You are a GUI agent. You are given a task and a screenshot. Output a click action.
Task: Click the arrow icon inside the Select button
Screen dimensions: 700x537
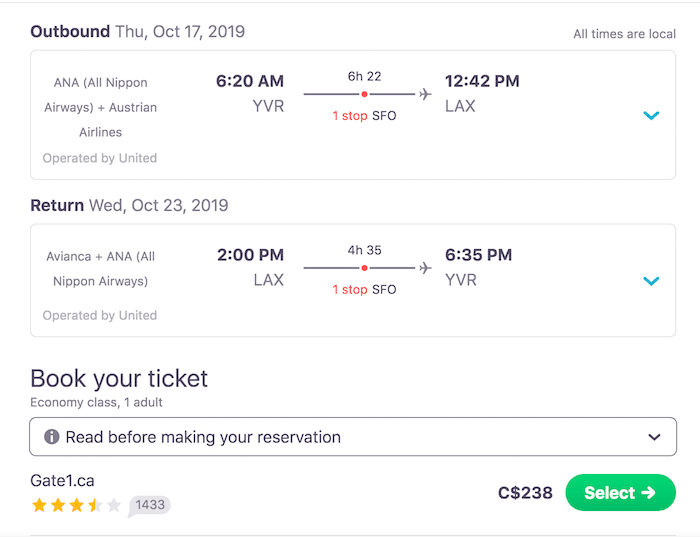tap(648, 492)
